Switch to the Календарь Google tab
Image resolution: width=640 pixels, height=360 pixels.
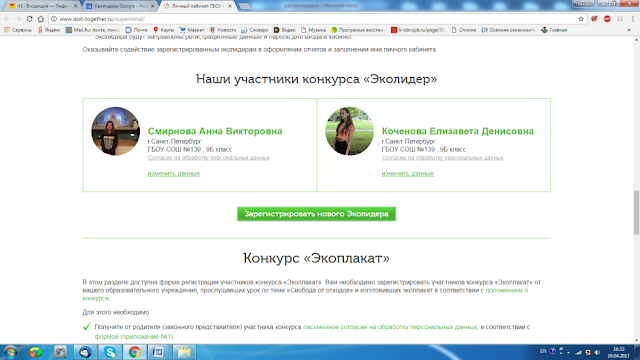pos(120,6)
